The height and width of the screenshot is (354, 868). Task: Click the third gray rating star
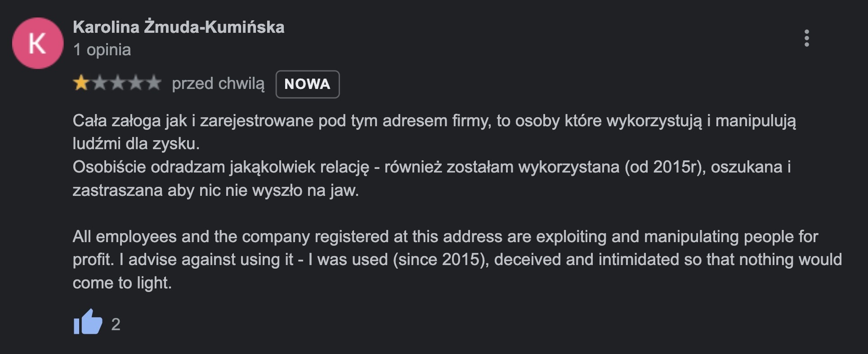(117, 83)
